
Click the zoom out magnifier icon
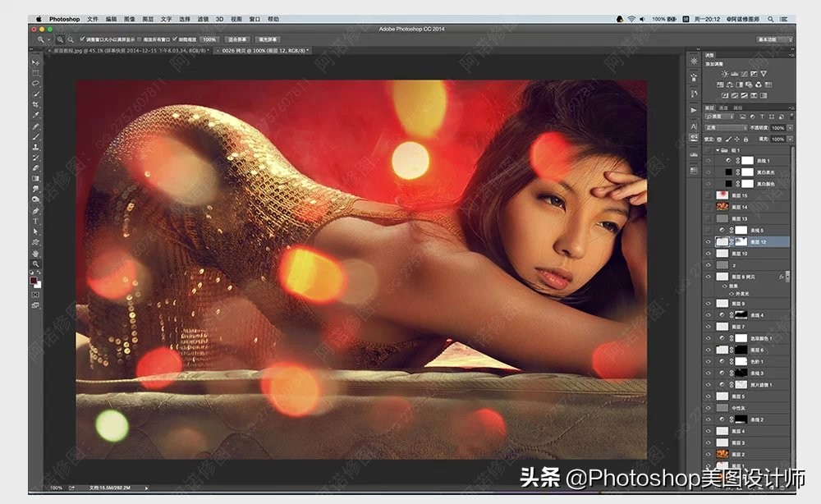pyautogui.click(x=70, y=39)
